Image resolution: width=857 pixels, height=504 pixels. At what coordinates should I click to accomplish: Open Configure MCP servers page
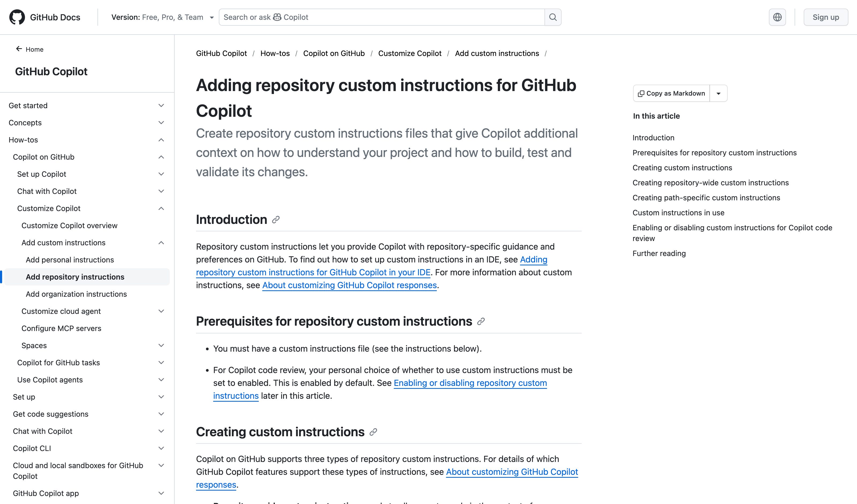[61, 329]
